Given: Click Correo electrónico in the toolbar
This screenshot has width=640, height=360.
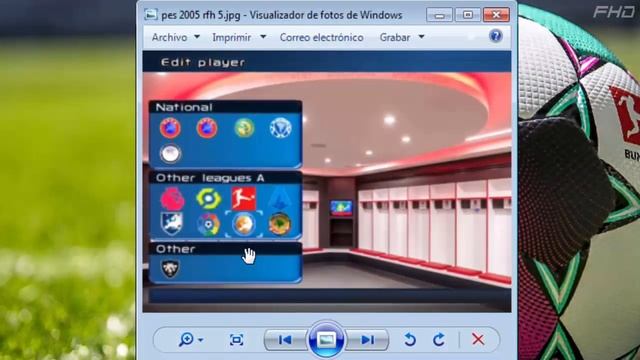Looking at the screenshot, I should pyautogui.click(x=321, y=38).
